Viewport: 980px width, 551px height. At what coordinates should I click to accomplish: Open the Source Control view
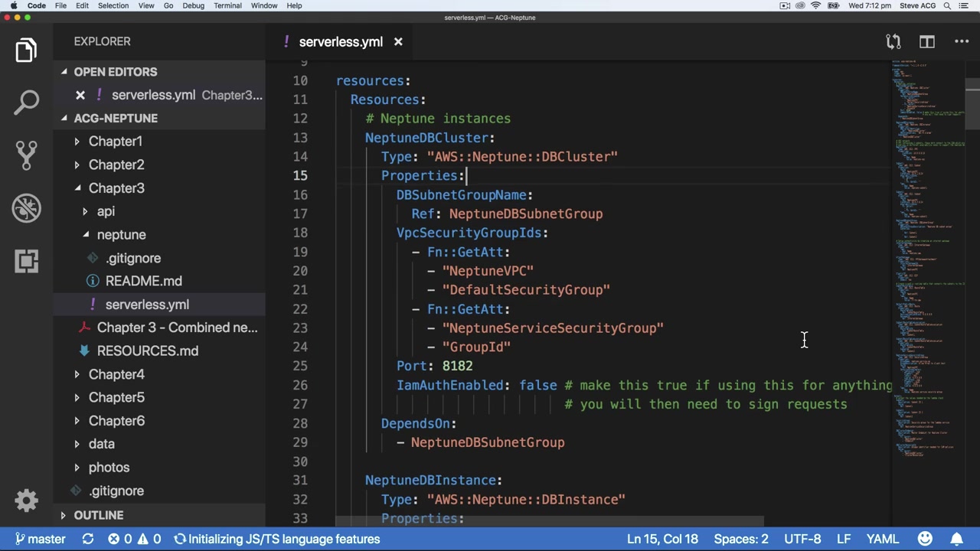coord(26,155)
